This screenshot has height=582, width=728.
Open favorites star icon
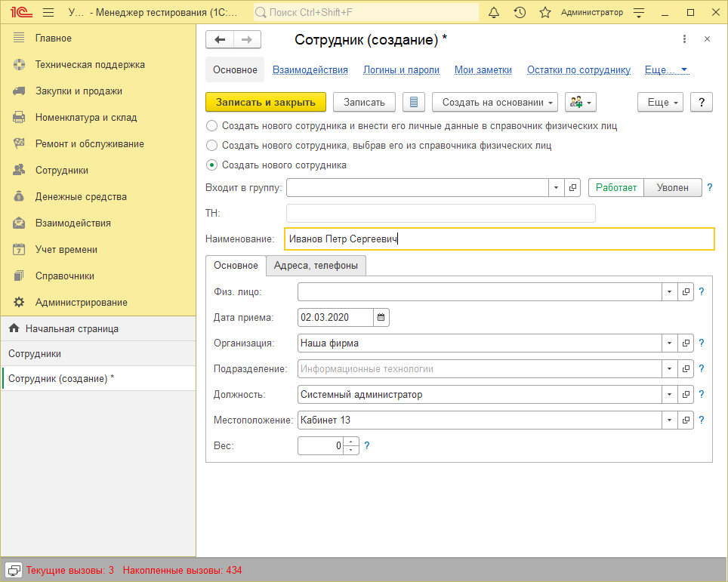click(544, 13)
